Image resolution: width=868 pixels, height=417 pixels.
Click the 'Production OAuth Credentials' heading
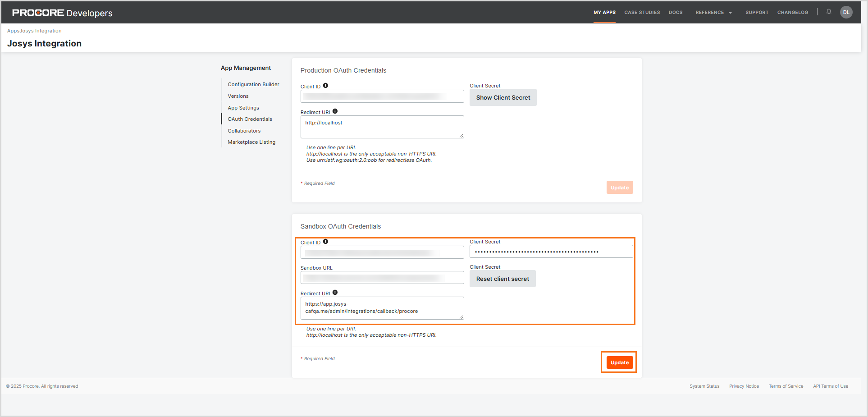coord(343,70)
